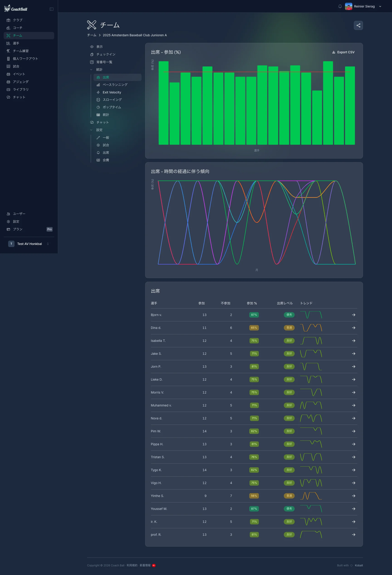Click the チーム breadcrumb link
This screenshot has height=575, width=392.
tap(92, 35)
